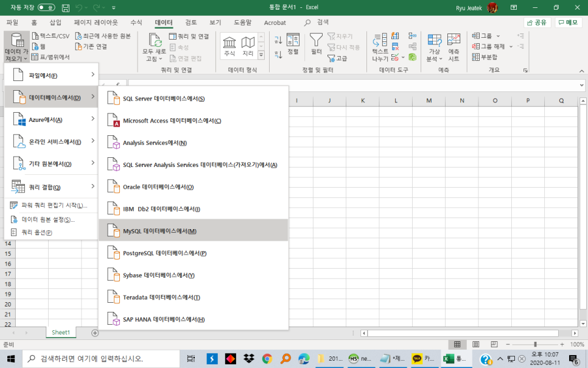Image resolution: width=588 pixels, height=368 pixels.
Task: Click 고급 filter option
Action: point(337,58)
